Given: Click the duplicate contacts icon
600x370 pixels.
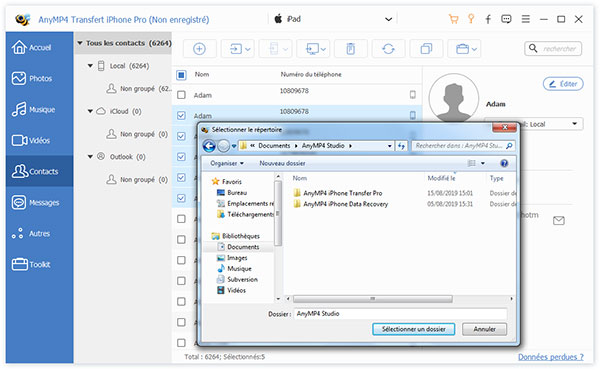Looking at the screenshot, I should [x=426, y=49].
